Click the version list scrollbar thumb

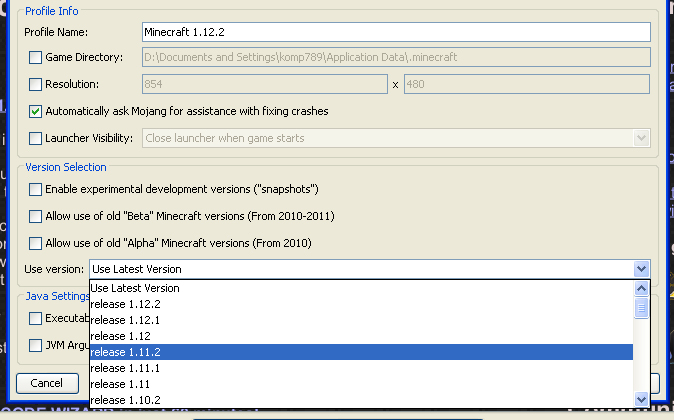[641, 308]
